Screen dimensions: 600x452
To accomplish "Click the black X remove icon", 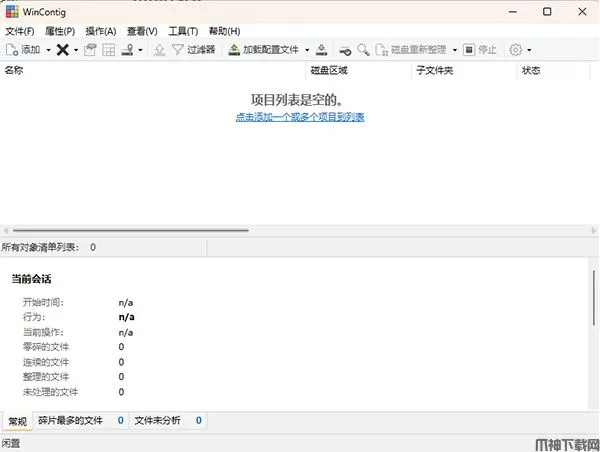I will point(63,50).
